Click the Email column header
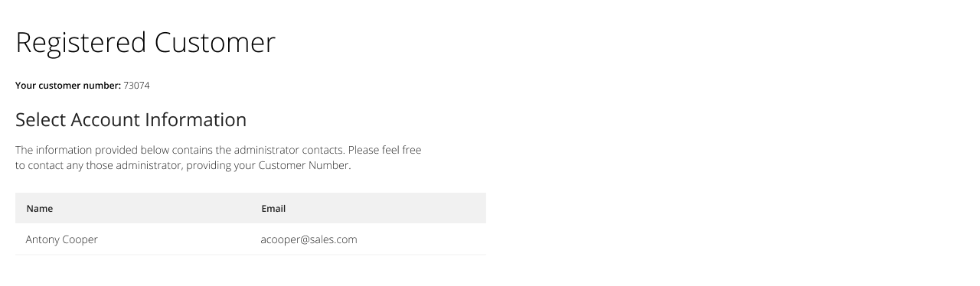 273,208
